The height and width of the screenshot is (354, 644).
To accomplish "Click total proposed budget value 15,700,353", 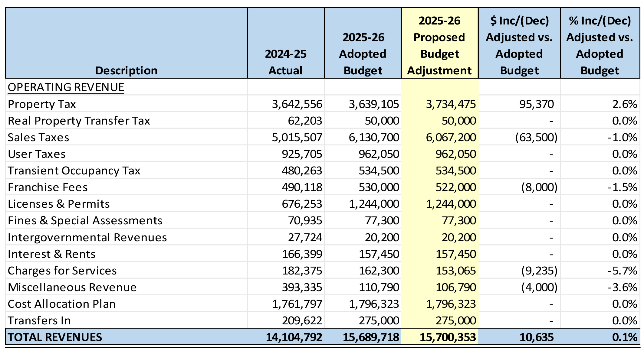I will click(x=448, y=337).
